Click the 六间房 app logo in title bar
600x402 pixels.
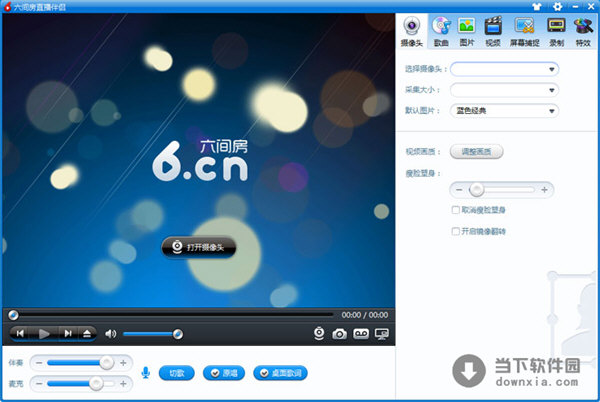pos(7,7)
